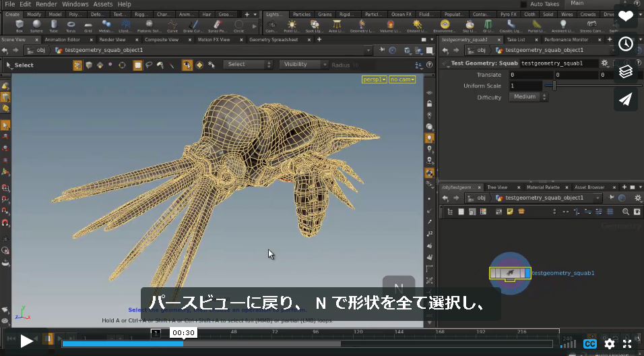Toggle the squab node display flag
This screenshot has width=644, height=356.
527,273
